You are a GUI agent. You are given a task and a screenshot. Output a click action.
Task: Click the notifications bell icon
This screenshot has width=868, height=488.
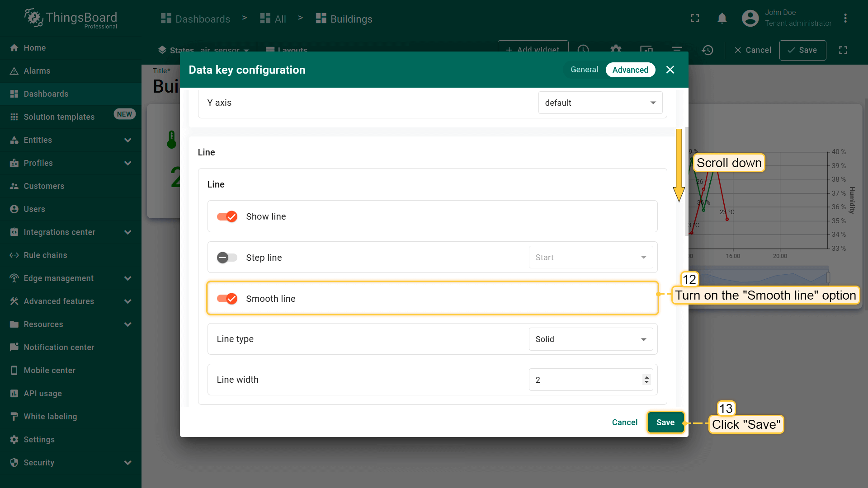[x=722, y=19]
